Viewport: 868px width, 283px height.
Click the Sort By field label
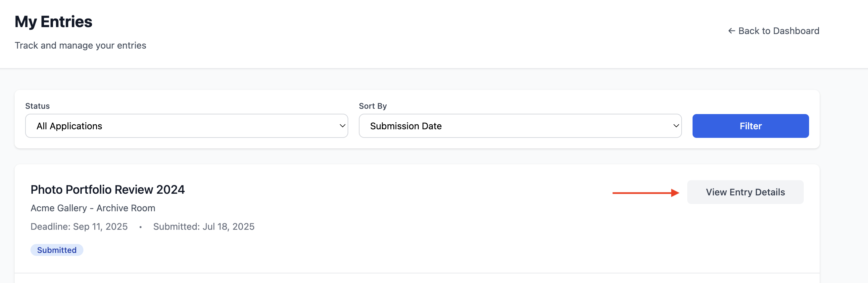click(373, 106)
